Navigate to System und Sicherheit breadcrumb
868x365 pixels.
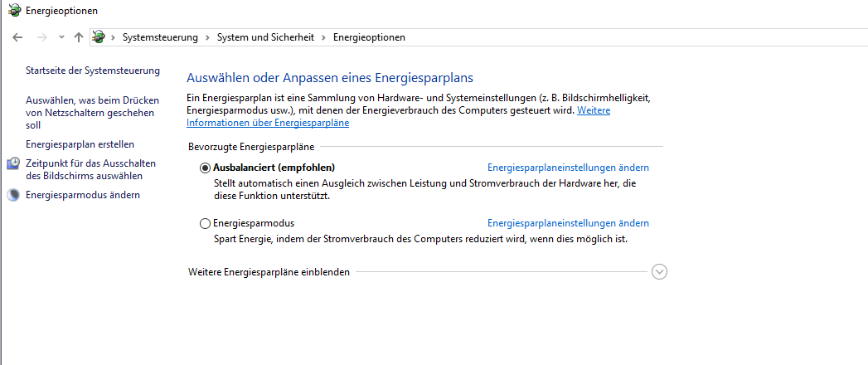(265, 37)
